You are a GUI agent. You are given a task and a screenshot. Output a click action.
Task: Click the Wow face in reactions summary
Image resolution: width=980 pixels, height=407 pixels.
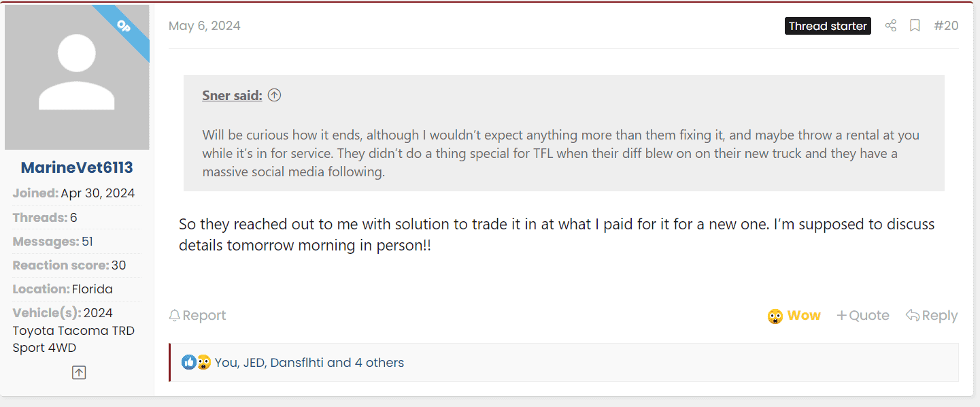click(x=203, y=363)
